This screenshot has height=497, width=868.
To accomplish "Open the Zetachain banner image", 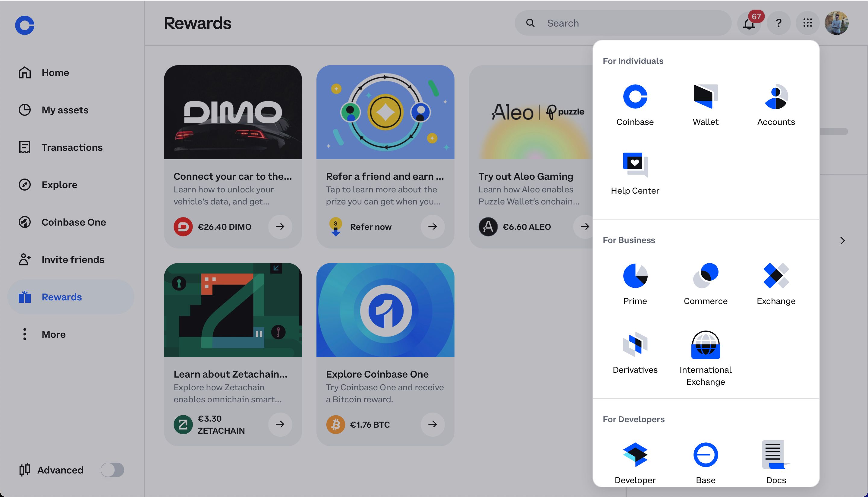I will (233, 310).
